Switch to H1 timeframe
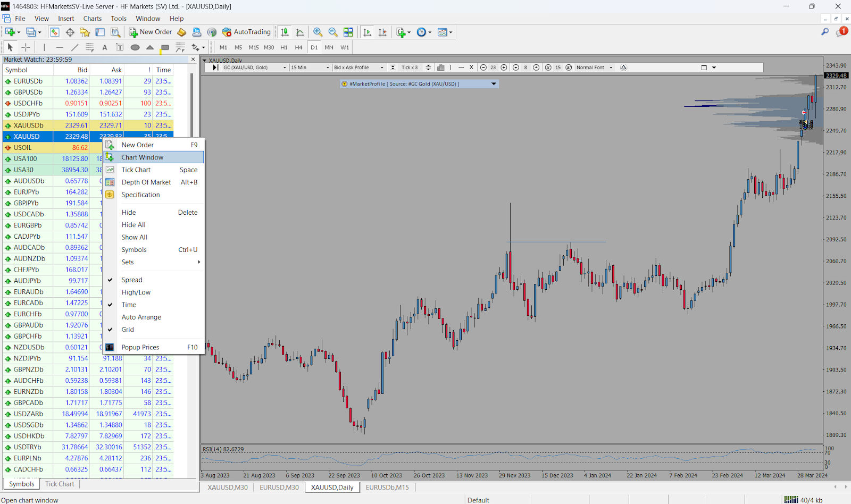Viewport: 851px width, 504px height. (284, 47)
